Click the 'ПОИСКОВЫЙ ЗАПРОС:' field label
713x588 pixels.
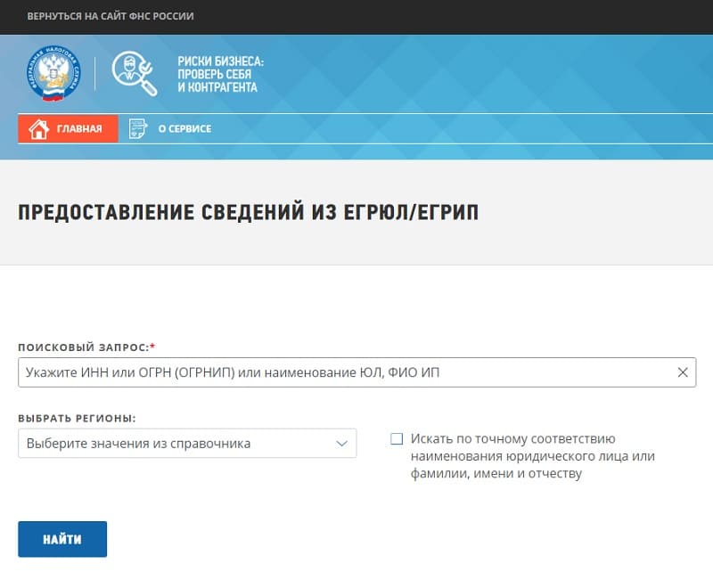click(x=83, y=347)
